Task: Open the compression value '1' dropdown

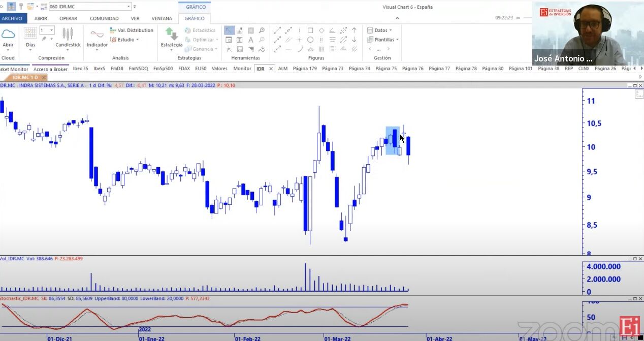Action: point(51,30)
